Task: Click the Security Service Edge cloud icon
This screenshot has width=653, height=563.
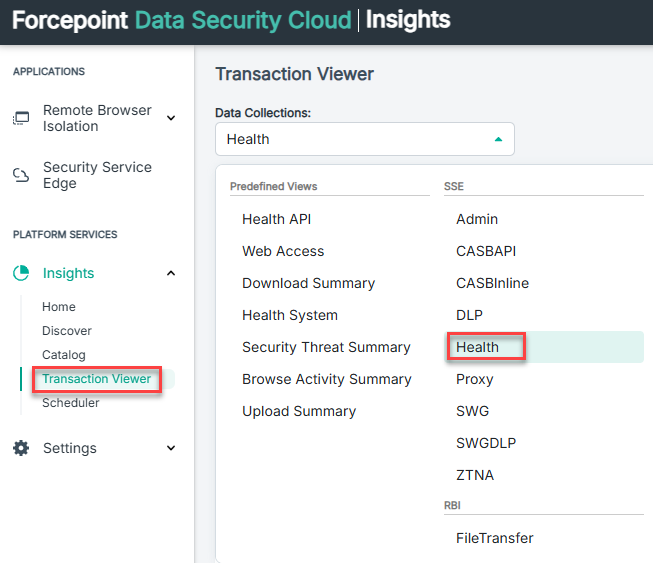Action: pos(21,176)
